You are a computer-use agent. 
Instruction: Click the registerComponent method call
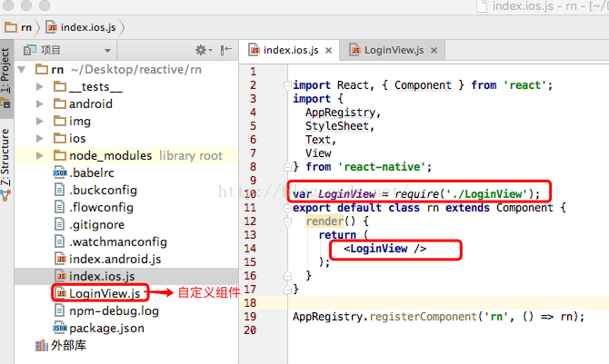423,317
